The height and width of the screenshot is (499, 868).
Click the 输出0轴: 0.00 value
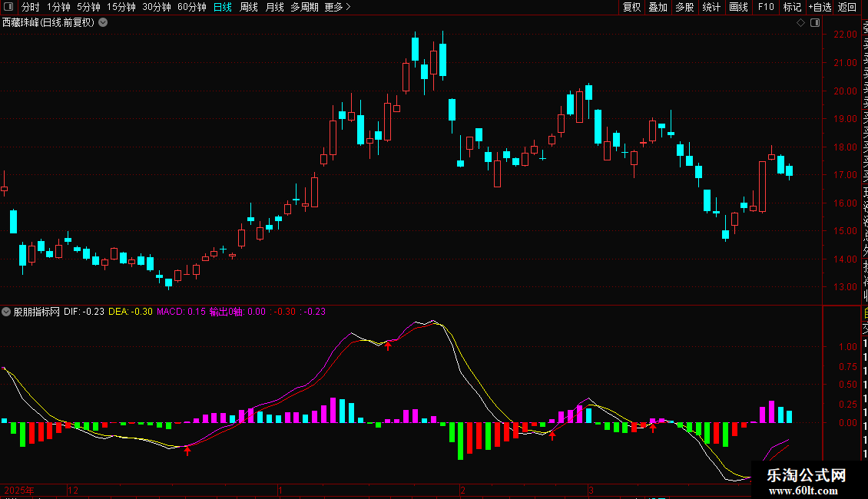pyautogui.click(x=237, y=312)
